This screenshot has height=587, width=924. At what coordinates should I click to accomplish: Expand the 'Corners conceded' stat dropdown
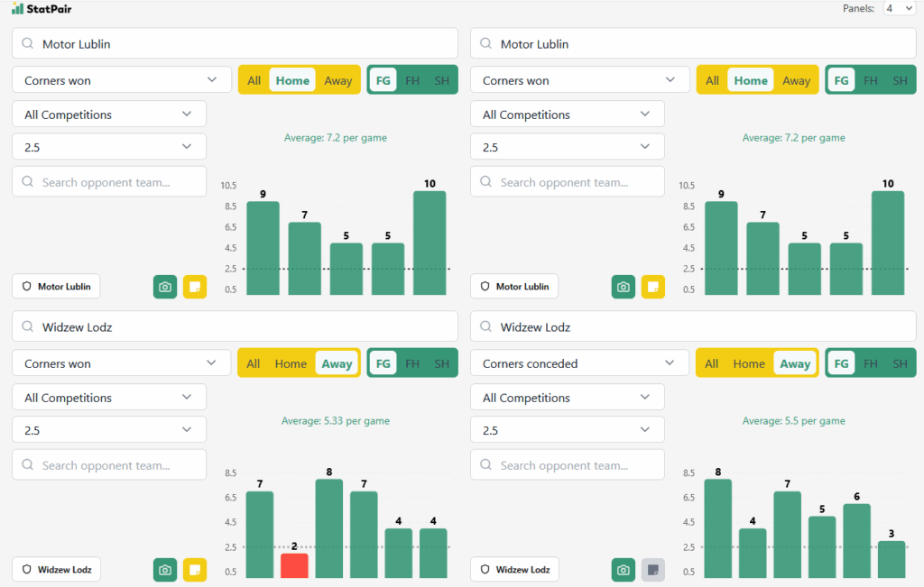click(x=574, y=363)
